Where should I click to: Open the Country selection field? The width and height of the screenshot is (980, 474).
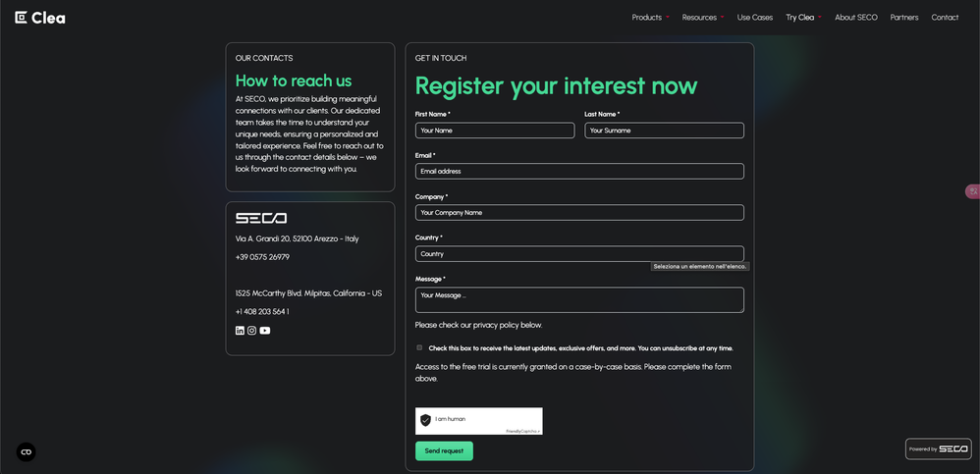tap(579, 254)
